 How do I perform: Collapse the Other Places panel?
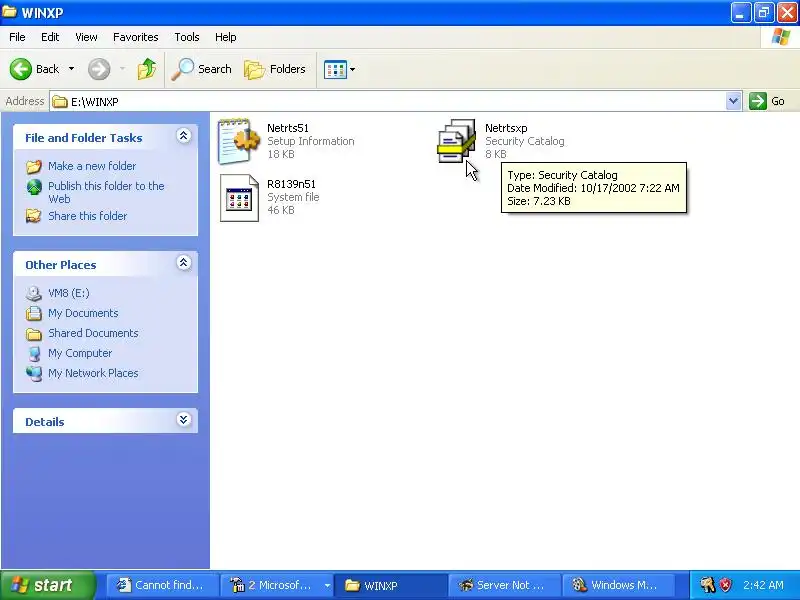pyautogui.click(x=184, y=263)
